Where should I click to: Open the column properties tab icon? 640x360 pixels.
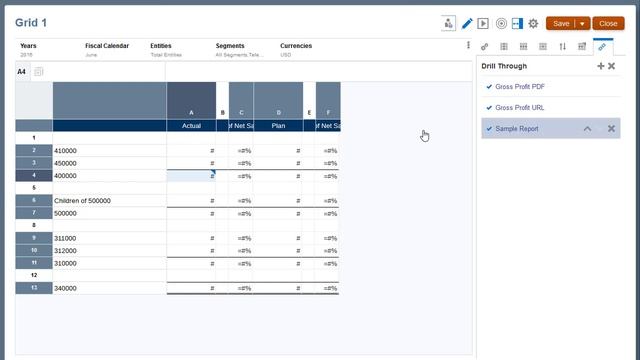(504, 47)
